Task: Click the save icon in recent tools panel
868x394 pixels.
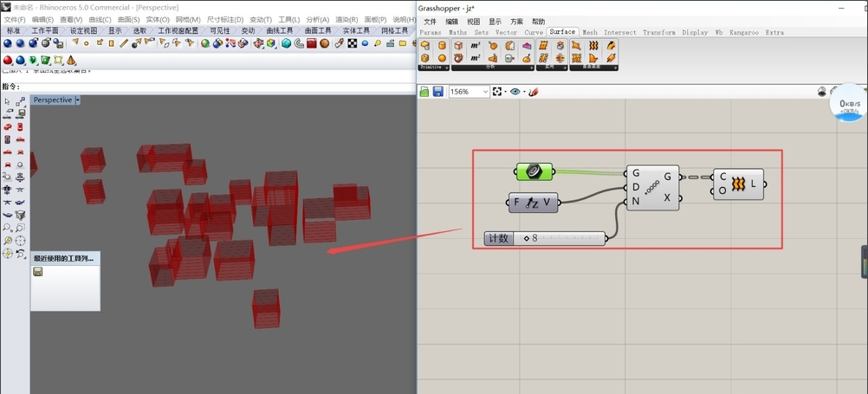Action: [x=38, y=272]
